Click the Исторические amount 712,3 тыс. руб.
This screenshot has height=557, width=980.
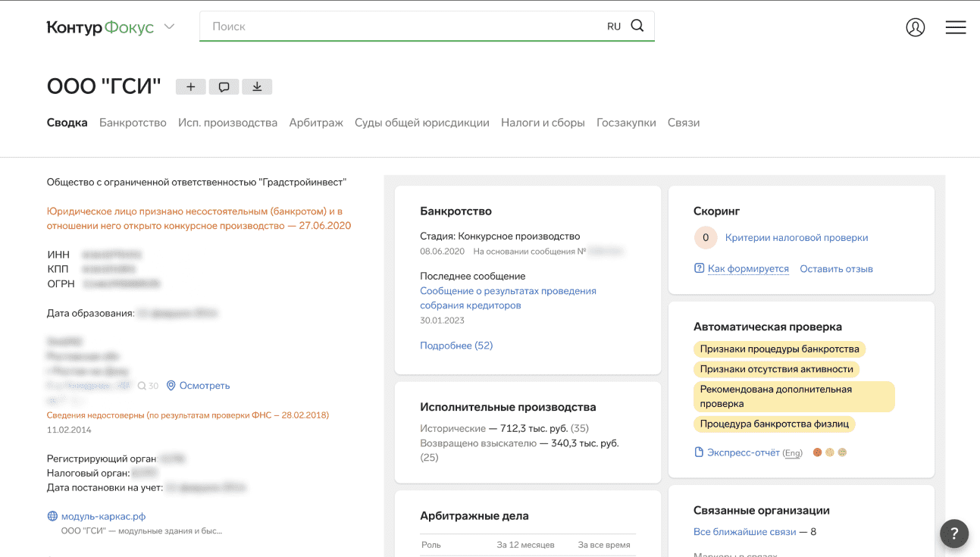pos(534,428)
